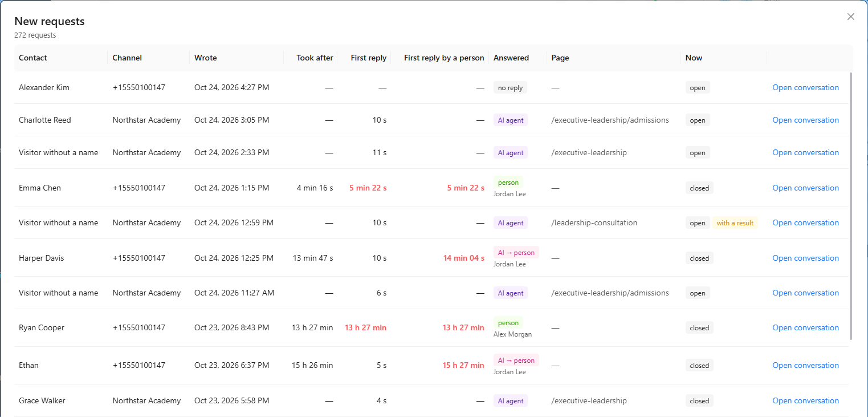Screen dimensions: 868x417
Task: Open conversation for Ethan
Action: pyautogui.click(x=805, y=365)
